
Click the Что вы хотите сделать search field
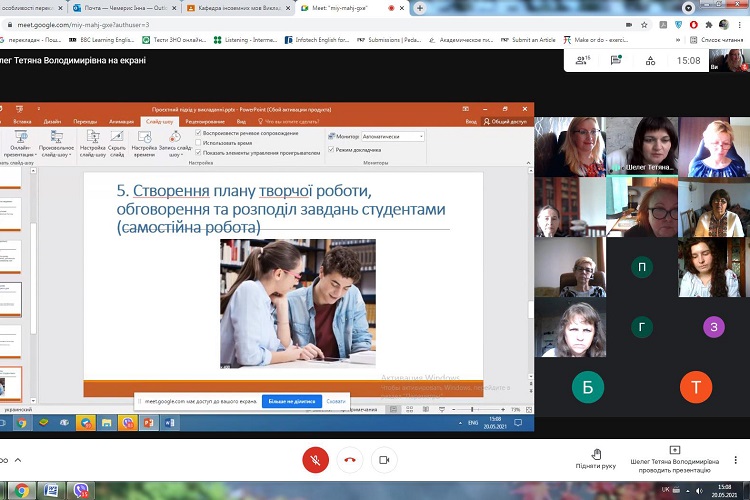pyautogui.click(x=288, y=122)
